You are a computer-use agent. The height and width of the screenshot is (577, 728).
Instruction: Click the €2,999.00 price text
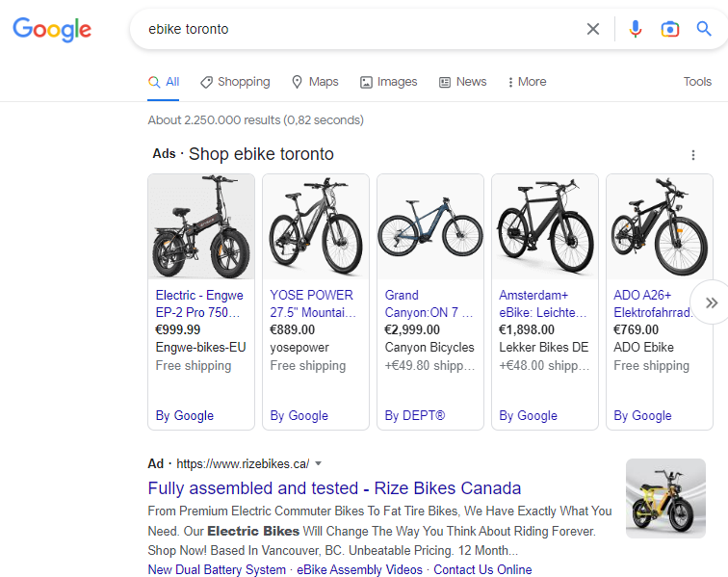pyautogui.click(x=412, y=329)
